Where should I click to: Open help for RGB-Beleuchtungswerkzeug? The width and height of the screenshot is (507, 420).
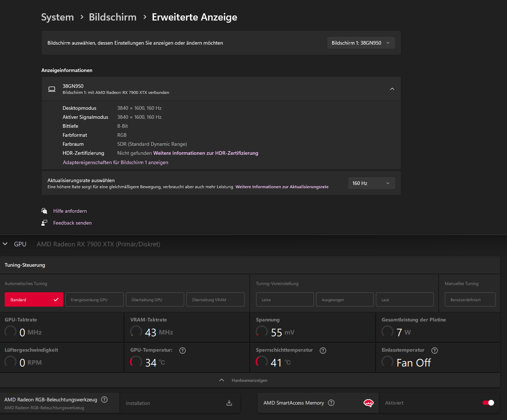pyautogui.click(x=104, y=399)
